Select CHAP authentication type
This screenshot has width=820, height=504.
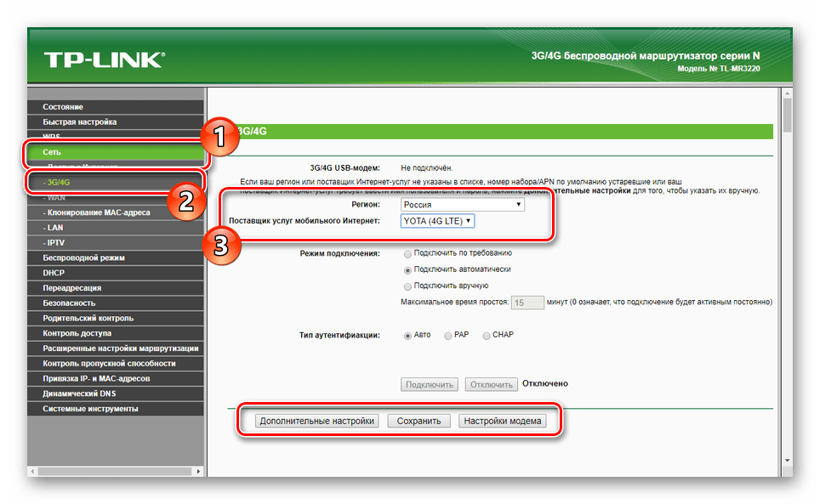tap(486, 336)
